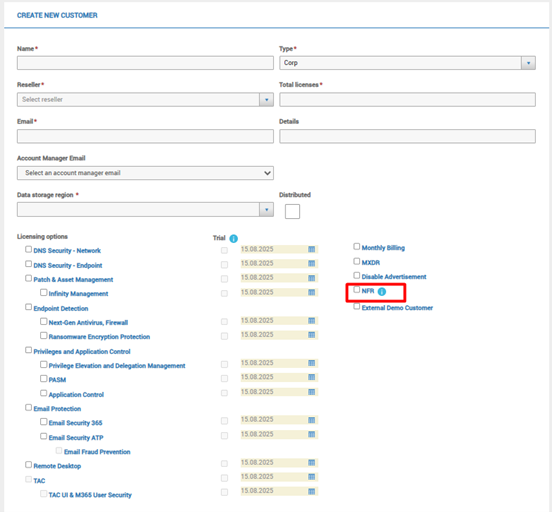
Task: Click the Name input field
Action: [x=145, y=63]
